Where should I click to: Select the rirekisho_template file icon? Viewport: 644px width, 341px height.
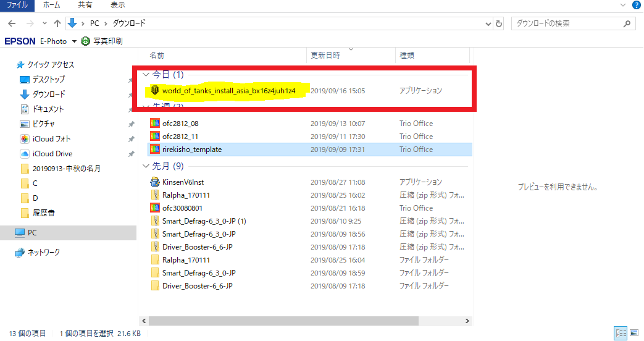pos(155,149)
